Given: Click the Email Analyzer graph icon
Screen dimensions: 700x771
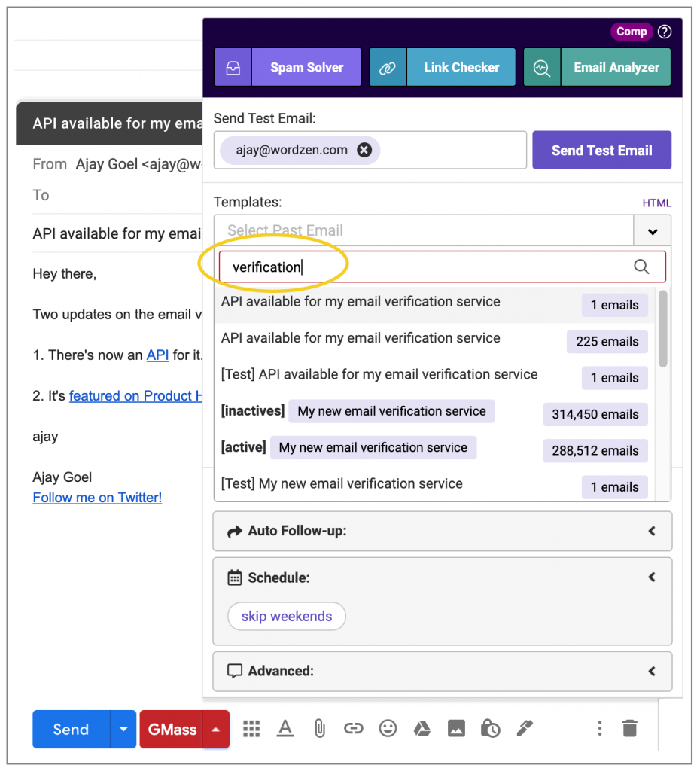Looking at the screenshot, I should 542,67.
